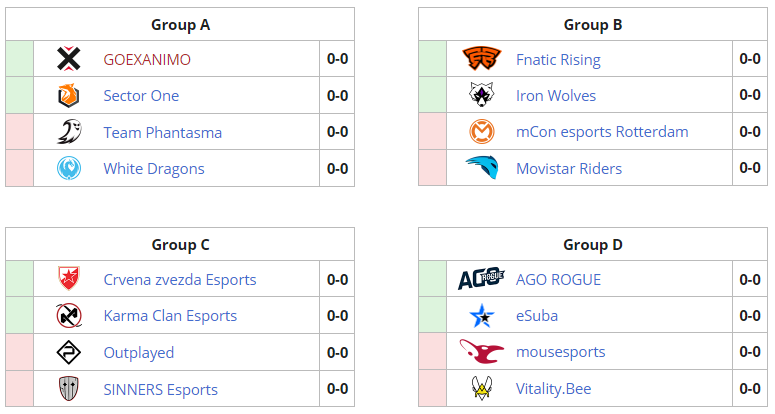Click the mousesports logo icon

[481, 352]
